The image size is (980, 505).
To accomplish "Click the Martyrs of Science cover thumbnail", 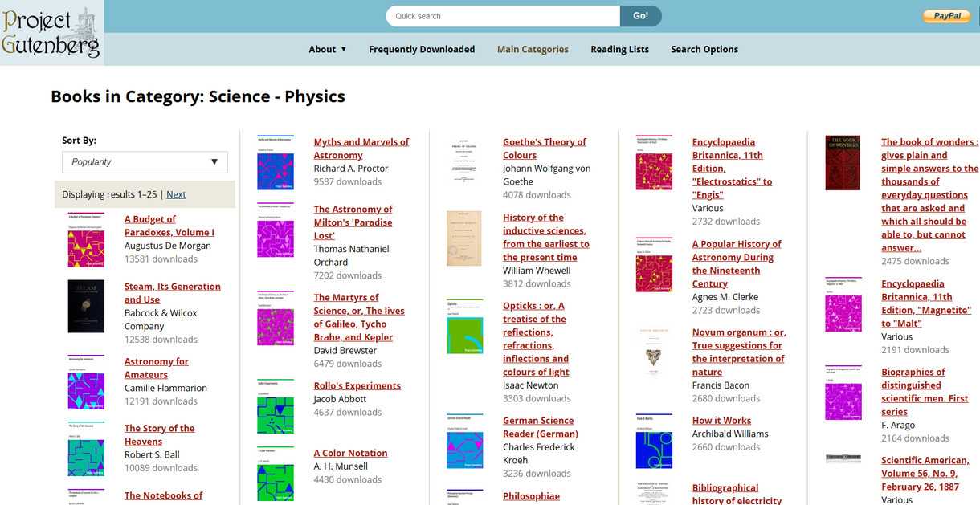I will pyautogui.click(x=276, y=318).
